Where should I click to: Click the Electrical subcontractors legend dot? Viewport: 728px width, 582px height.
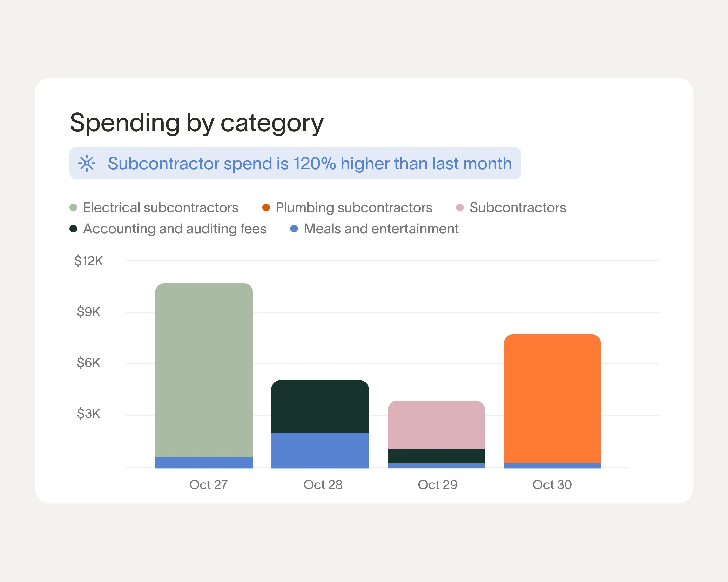73,207
